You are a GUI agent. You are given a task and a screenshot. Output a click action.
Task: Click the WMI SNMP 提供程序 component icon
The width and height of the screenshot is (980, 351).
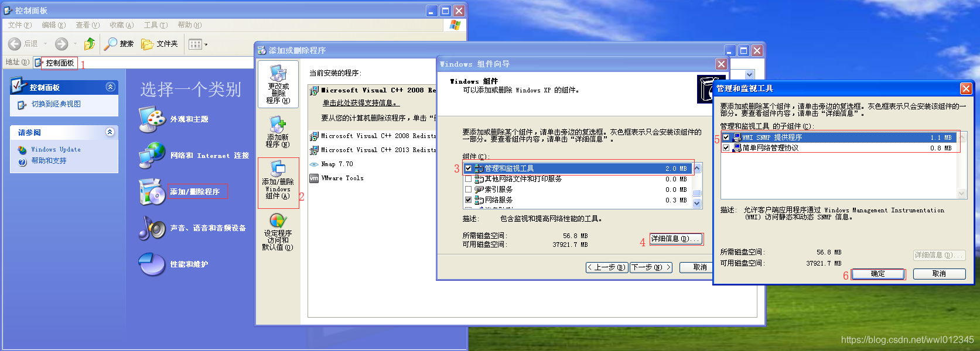click(737, 137)
